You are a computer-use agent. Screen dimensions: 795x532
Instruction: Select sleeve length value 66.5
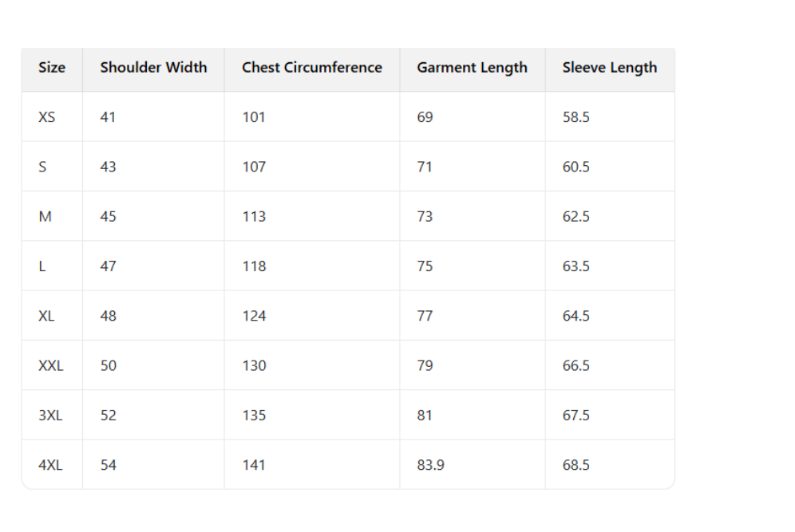[x=575, y=366]
